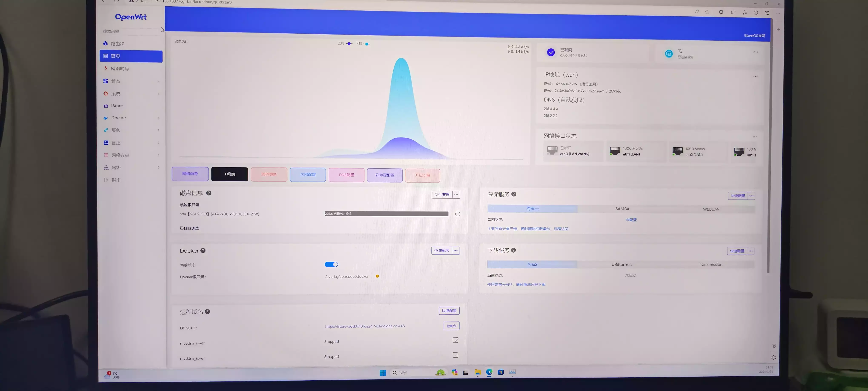Click the edit icon for myddns_ipv4
Screen dimensions: 868x391
[455, 340]
